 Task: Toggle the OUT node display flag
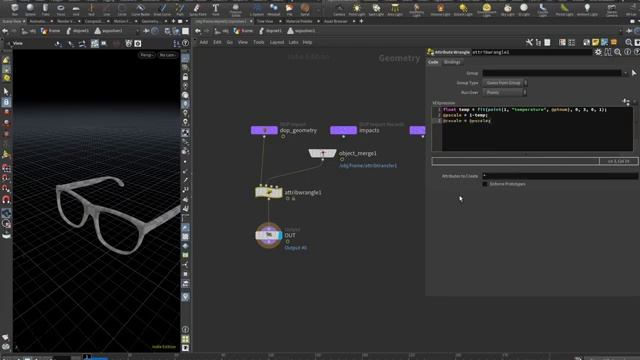click(280, 235)
